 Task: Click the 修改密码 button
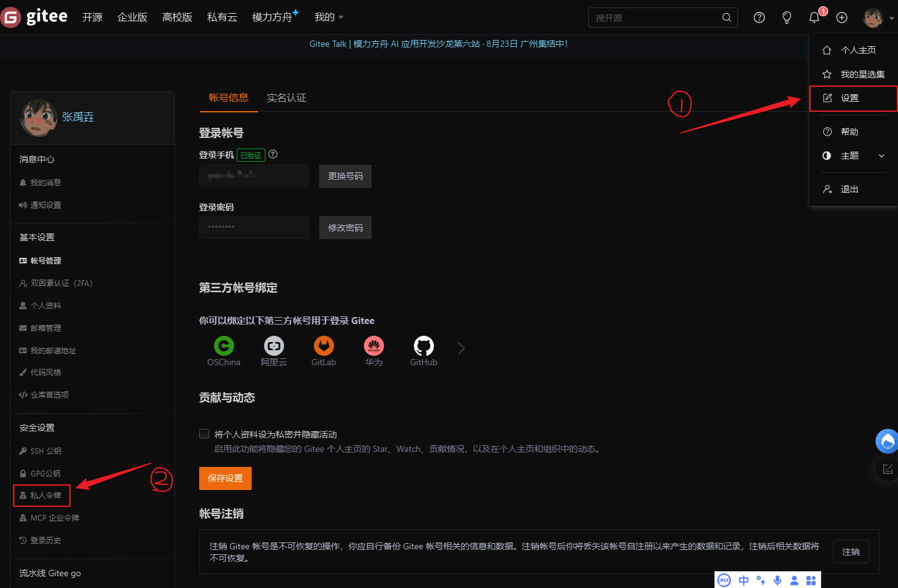pyautogui.click(x=345, y=228)
